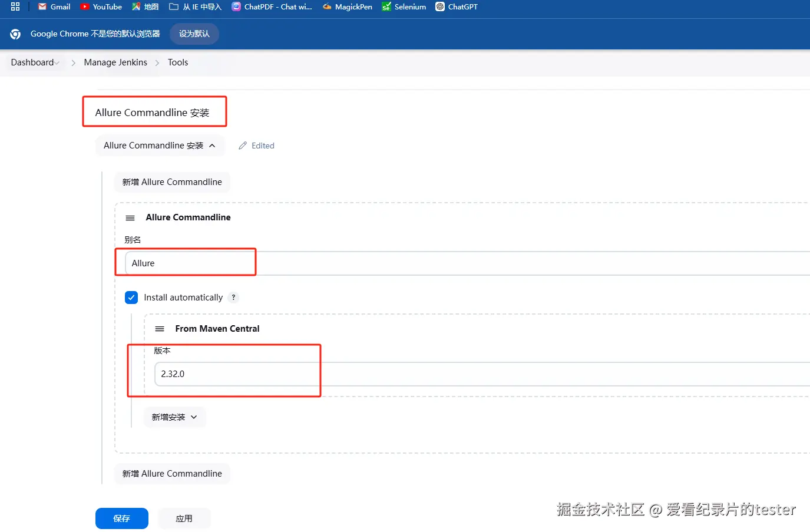
Task: Click the 保存 button
Action: [121, 518]
